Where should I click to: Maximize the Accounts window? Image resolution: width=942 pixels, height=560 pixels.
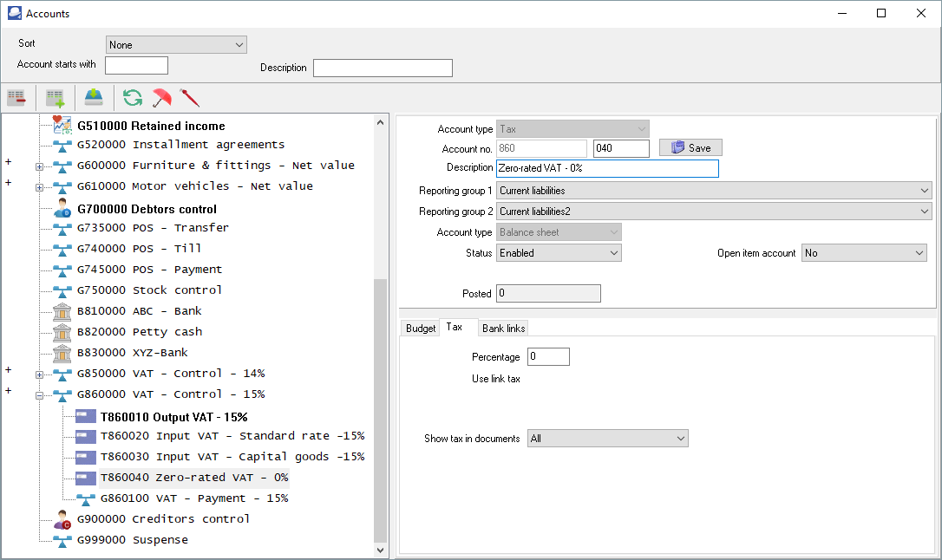click(x=880, y=13)
